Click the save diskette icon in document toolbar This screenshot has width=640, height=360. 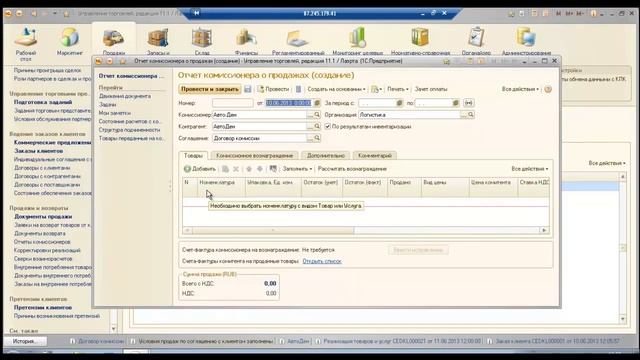(x=248, y=89)
